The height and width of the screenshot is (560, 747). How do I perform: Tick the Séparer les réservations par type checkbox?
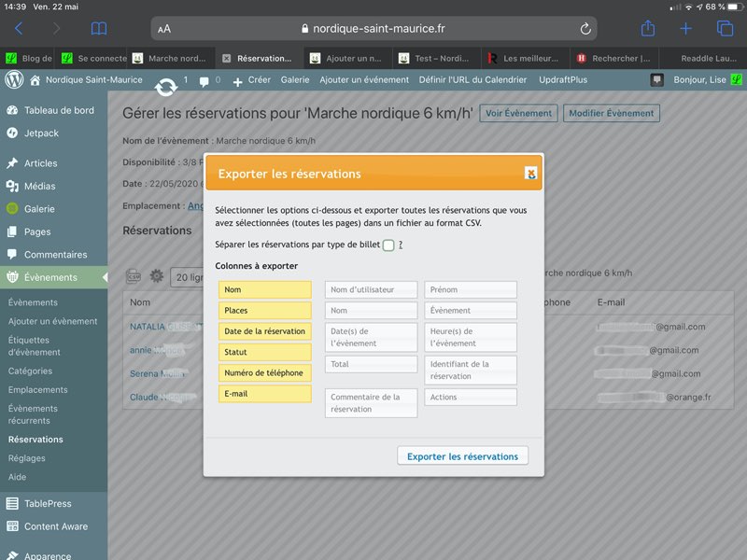388,245
